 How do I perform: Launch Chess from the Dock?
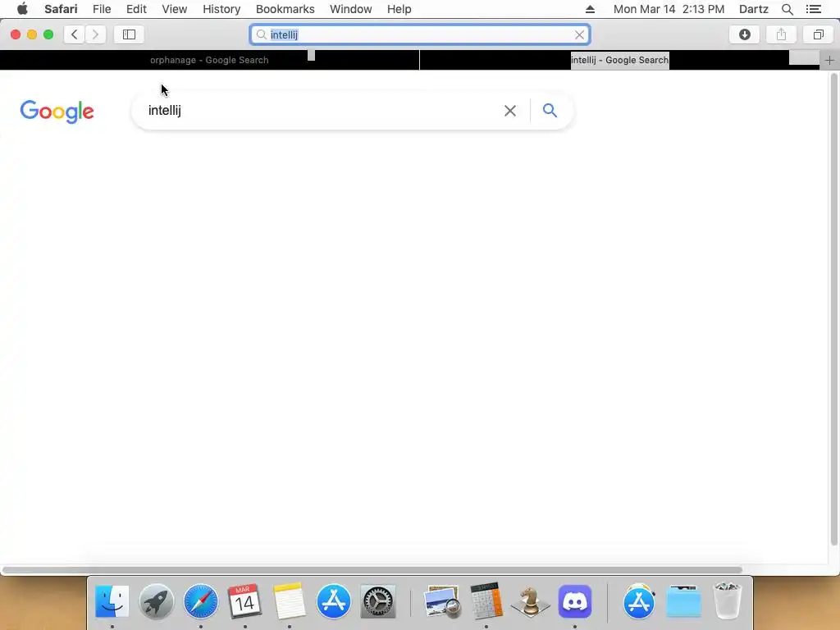531,601
